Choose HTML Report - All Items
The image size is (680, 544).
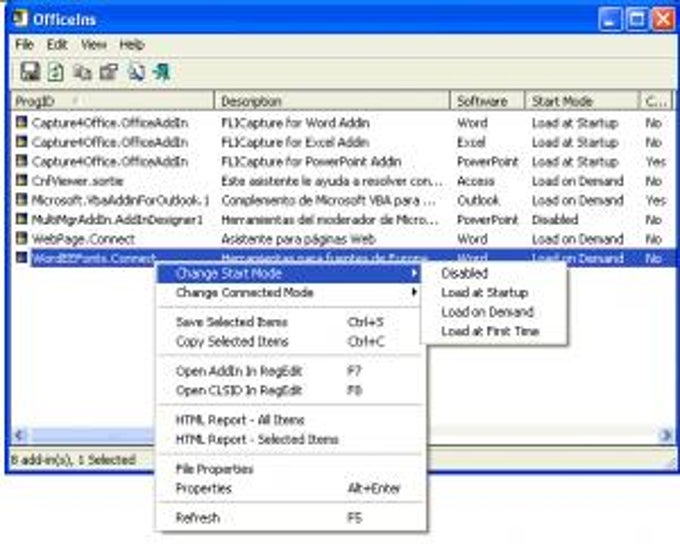click(288, 420)
